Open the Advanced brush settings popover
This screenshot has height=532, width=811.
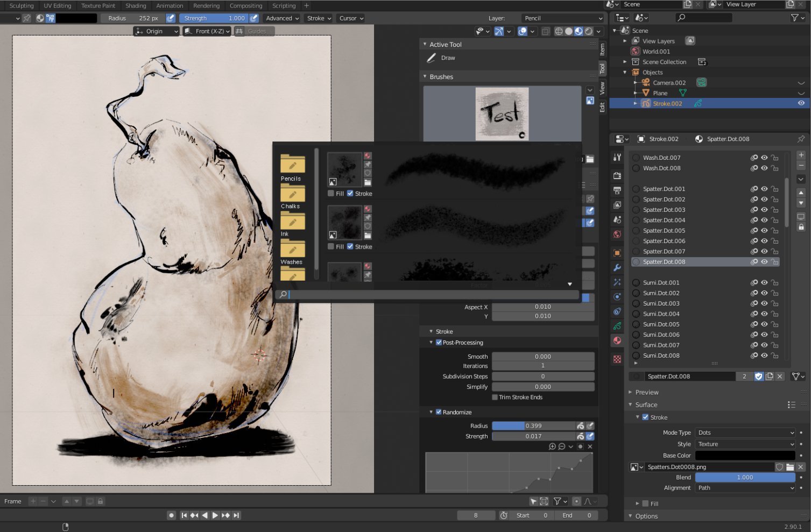tap(282, 18)
